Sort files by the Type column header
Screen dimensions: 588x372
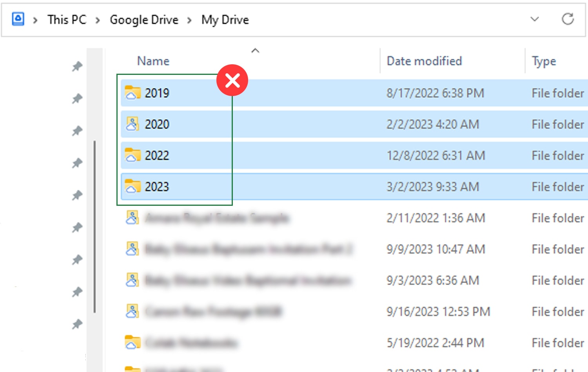click(x=544, y=61)
